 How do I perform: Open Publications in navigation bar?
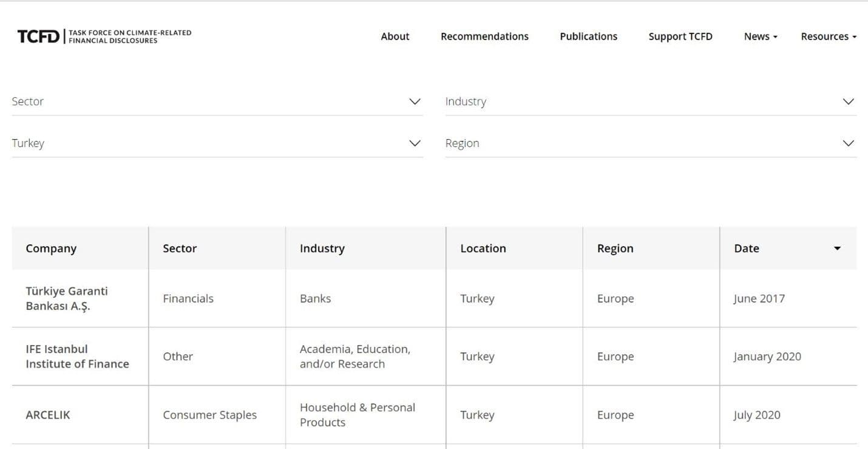tap(588, 36)
